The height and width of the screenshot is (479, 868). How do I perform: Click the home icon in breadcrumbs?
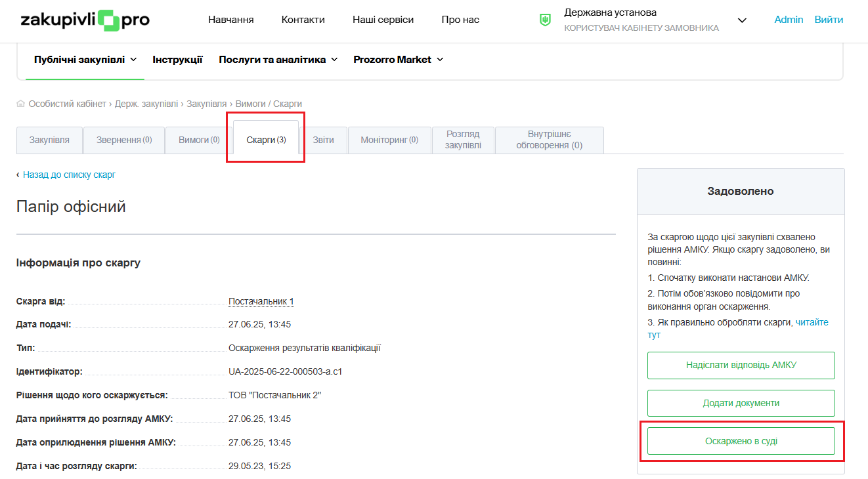21,104
